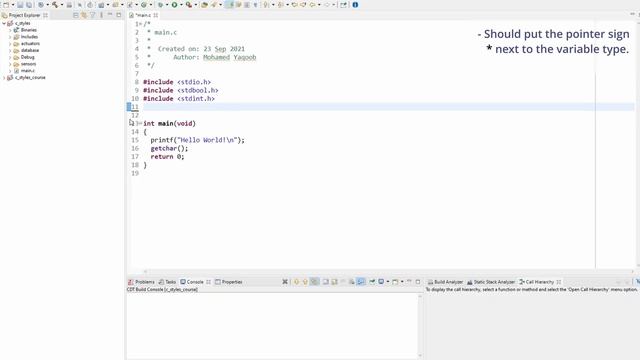Toggle Link with Editor in Project Explorer
Image resolution: width=640 pixels, height=360 pixels.
click(x=84, y=15)
